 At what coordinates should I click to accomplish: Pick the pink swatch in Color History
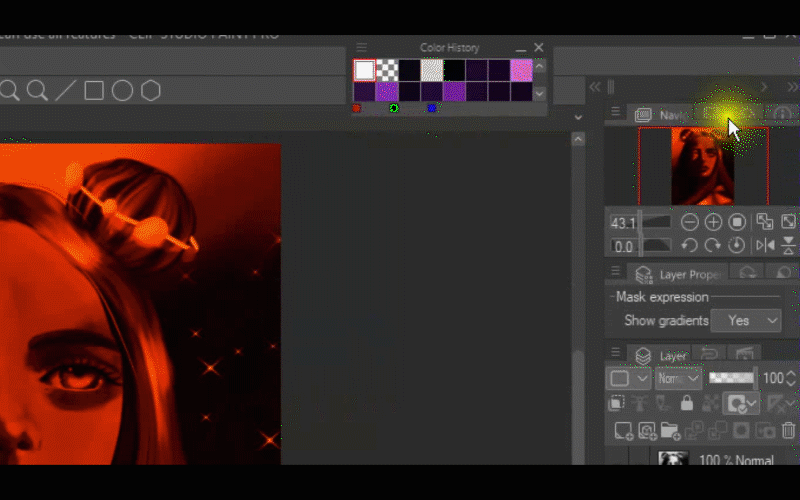coord(520,70)
